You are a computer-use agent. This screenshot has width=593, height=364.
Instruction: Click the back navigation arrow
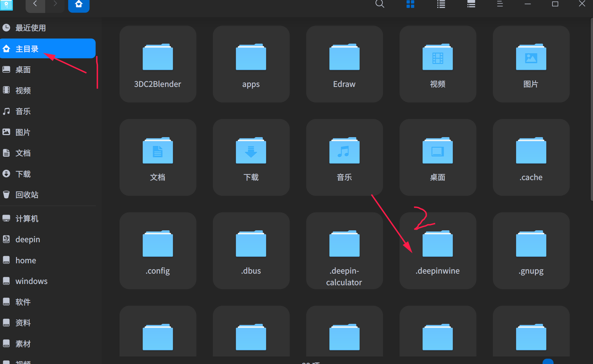(x=35, y=4)
